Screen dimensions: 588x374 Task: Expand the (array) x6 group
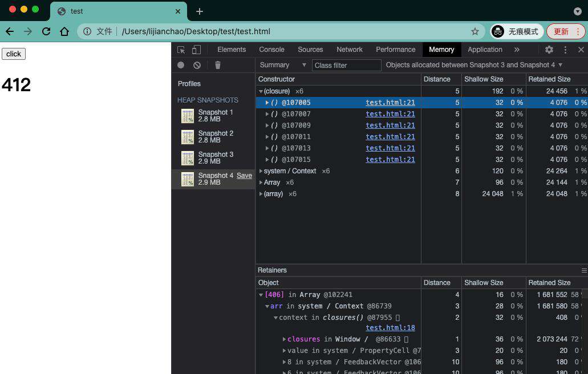tap(261, 194)
